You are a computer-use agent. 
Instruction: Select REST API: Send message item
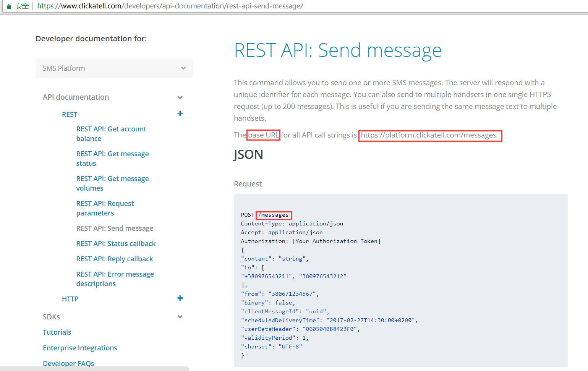pyautogui.click(x=115, y=228)
